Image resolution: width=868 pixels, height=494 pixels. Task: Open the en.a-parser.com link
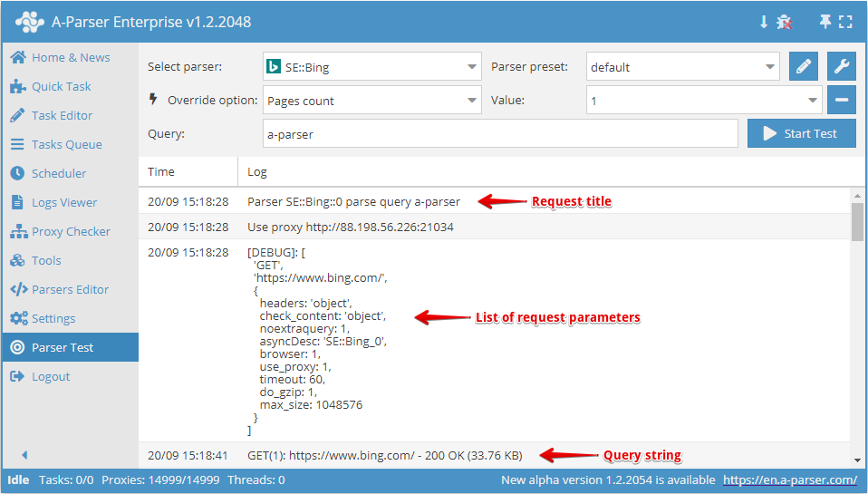coord(790,479)
